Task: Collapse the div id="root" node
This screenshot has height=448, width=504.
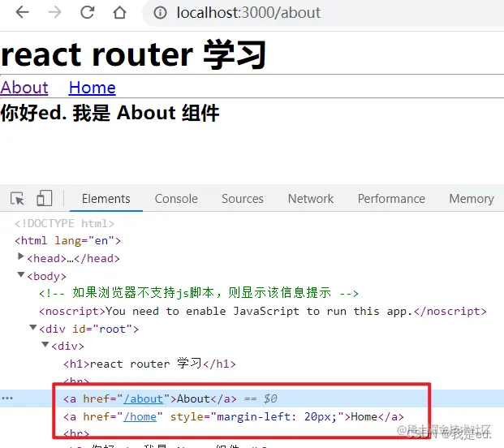Action: (32, 327)
